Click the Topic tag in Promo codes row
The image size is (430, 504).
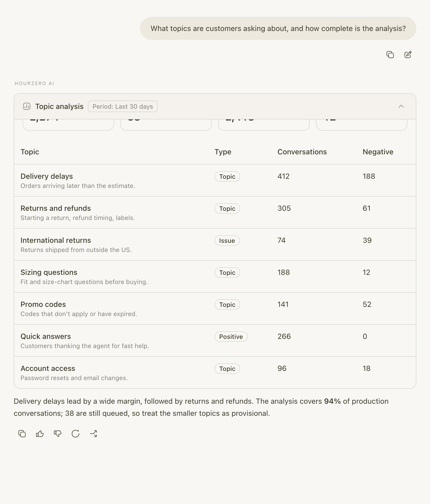[227, 304]
